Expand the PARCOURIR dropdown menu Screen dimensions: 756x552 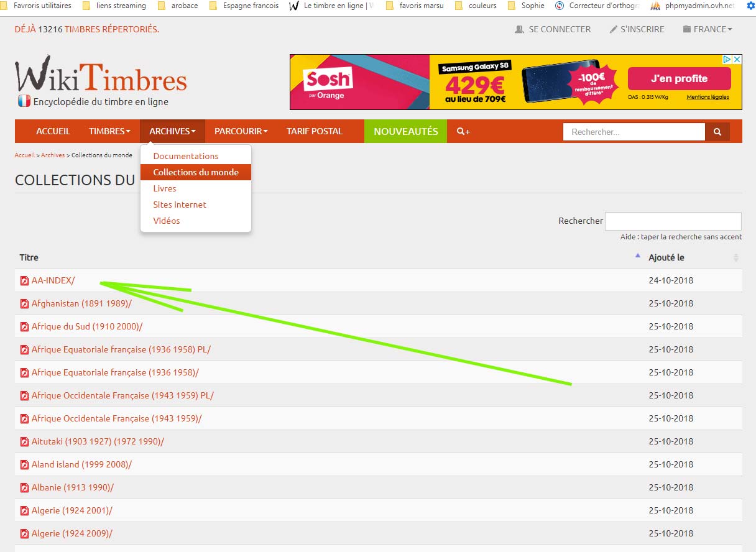pyautogui.click(x=241, y=131)
